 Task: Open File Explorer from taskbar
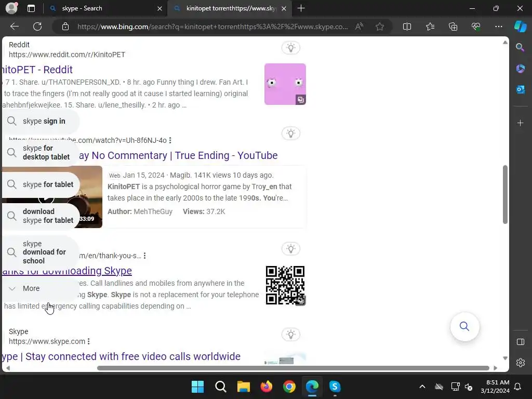[243, 387]
